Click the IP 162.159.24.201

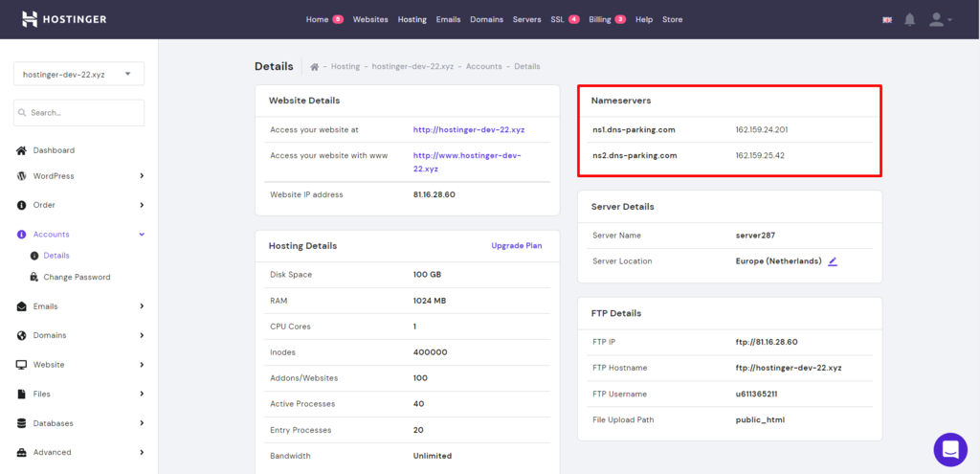(762, 130)
